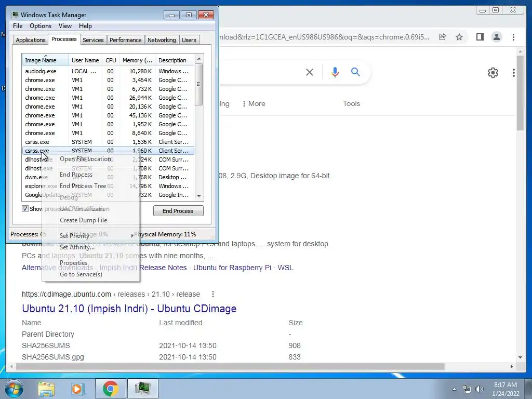532x399 pixels.
Task: Bookmark this page with the star icon
Action: coord(459,37)
